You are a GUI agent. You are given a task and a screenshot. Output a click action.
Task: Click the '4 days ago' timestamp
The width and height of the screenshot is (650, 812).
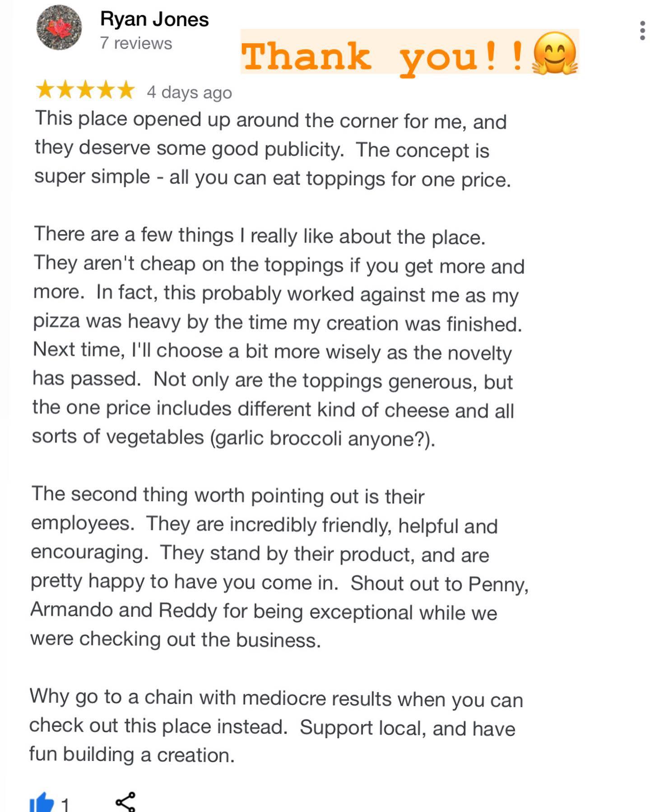(x=189, y=92)
